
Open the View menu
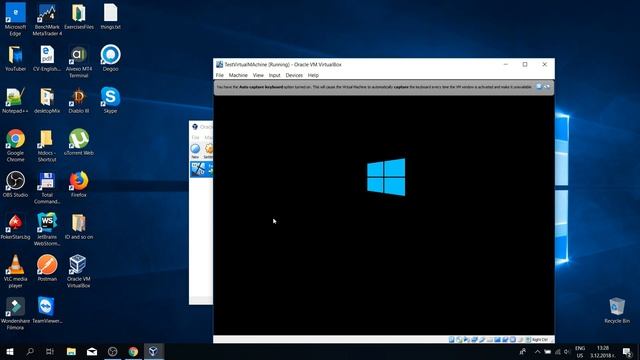258,75
